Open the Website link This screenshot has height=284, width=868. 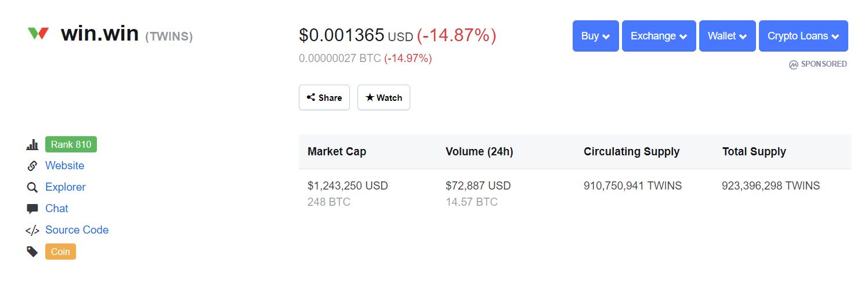pos(64,166)
